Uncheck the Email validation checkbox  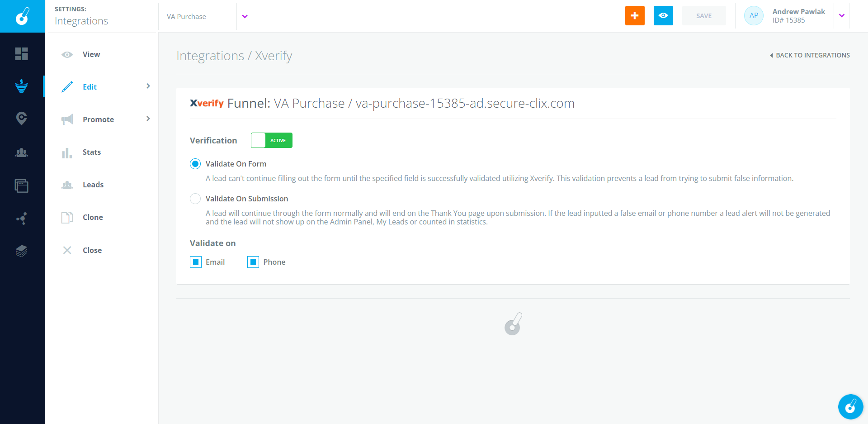tap(196, 262)
